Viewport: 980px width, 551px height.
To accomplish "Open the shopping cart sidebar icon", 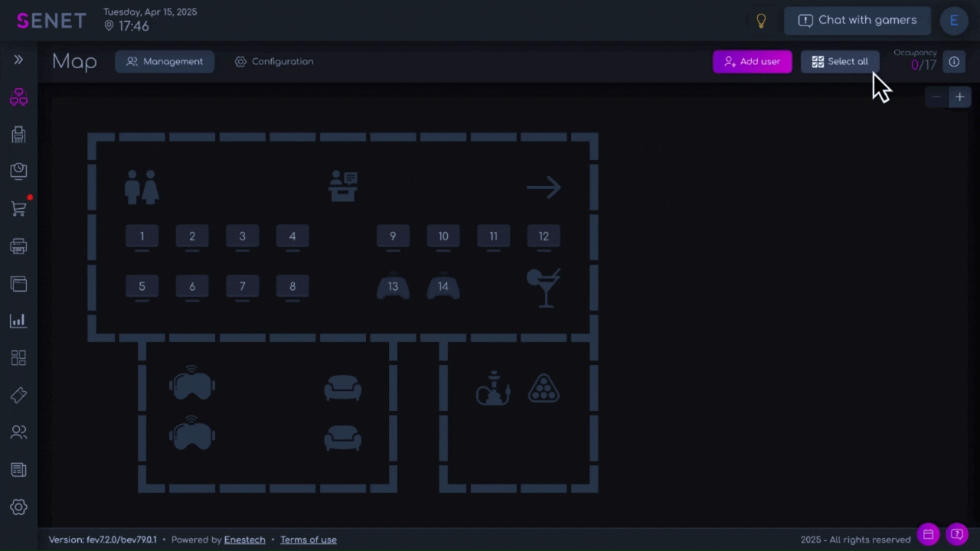I will coord(18,208).
